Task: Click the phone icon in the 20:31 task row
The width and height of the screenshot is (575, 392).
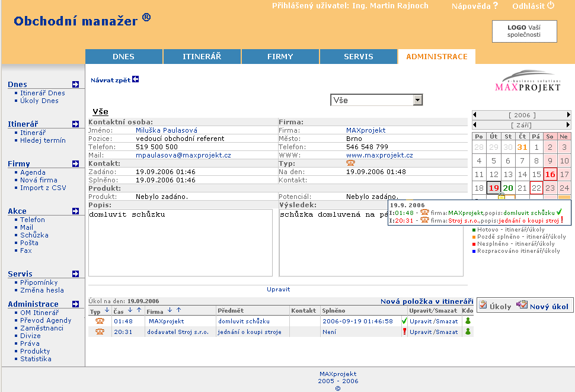Action: point(100,332)
